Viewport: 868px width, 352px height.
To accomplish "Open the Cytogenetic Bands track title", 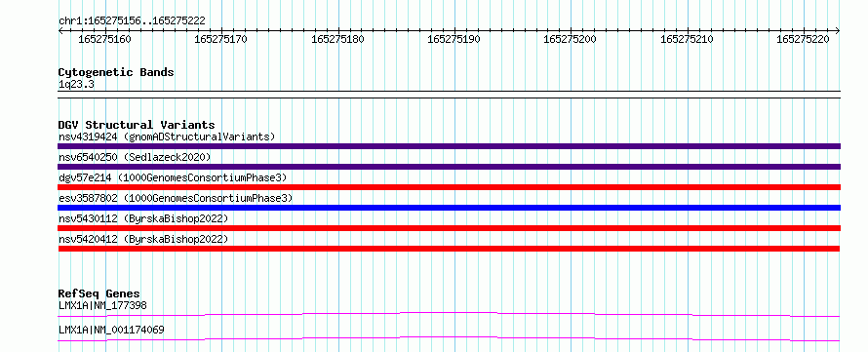I will point(116,72).
